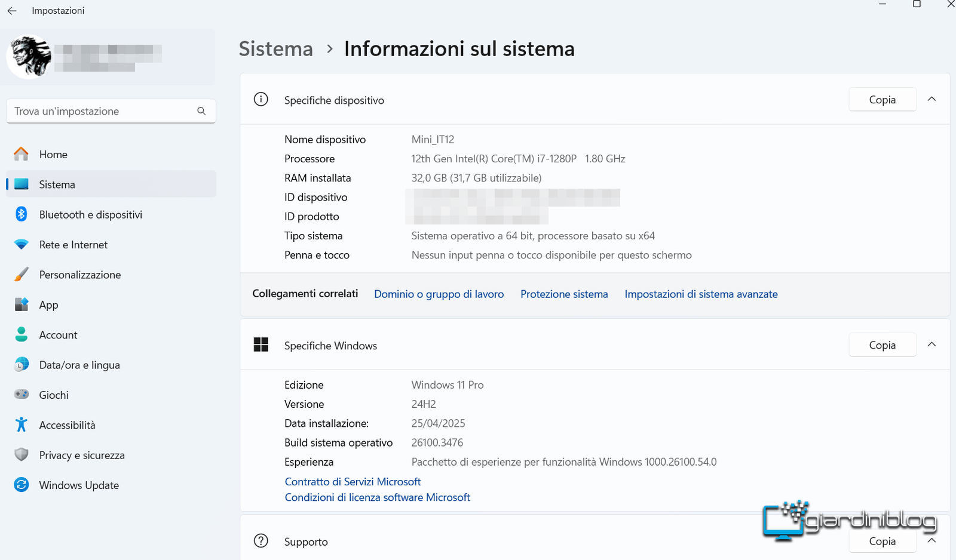Click the build number 26100.3476
The image size is (956, 560).
(437, 442)
